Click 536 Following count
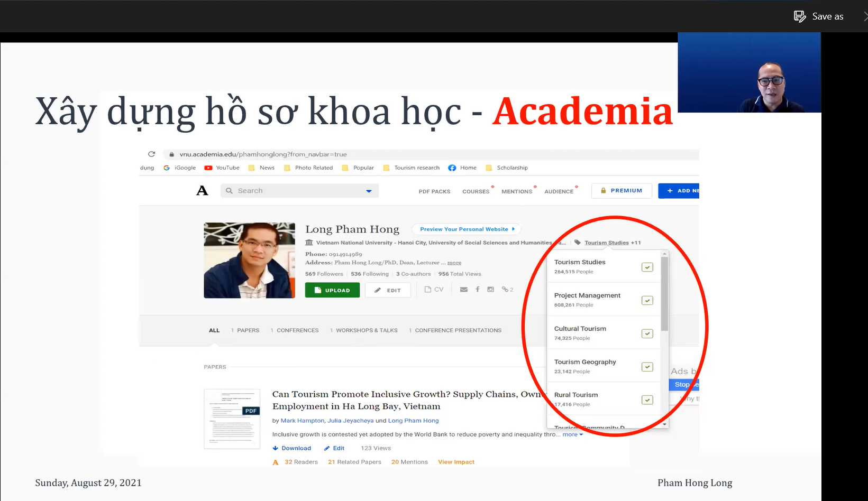Viewport: 868px width, 501px height. coord(370,274)
